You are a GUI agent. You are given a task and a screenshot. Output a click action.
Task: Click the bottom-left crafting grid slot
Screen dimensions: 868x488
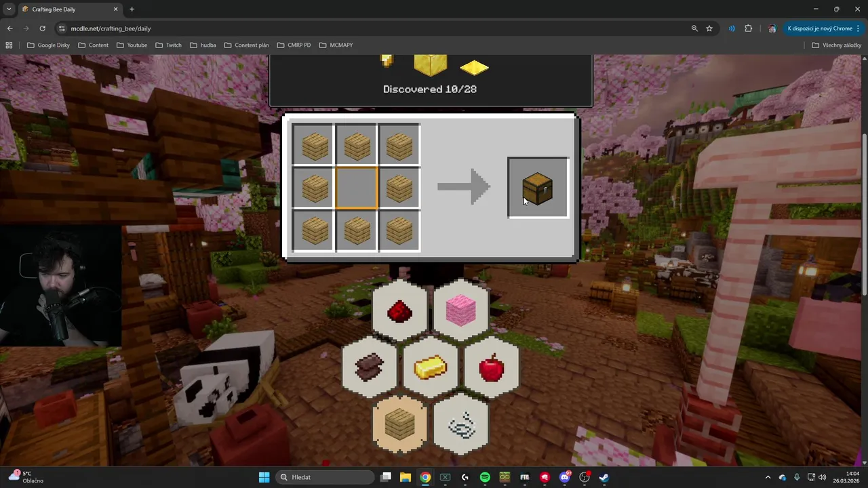click(314, 230)
